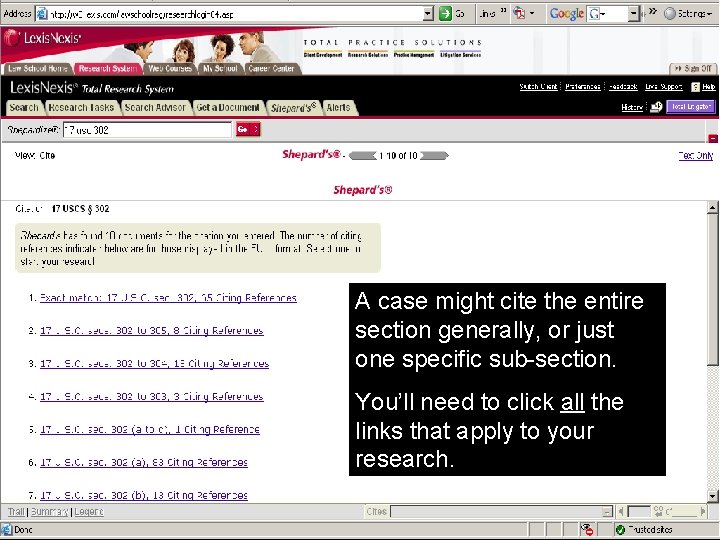Click the next results arrow by 1-10 of 10
720x540 pixels.
pos(434,156)
